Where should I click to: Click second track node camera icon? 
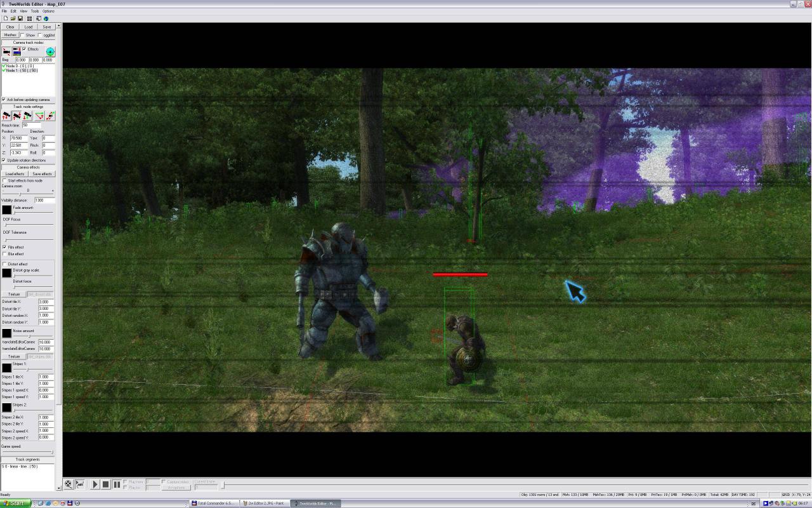click(x=17, y=116)
